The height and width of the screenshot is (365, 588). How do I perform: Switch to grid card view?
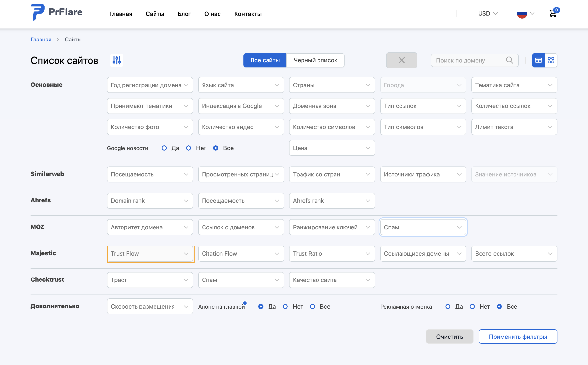point(551,60)
